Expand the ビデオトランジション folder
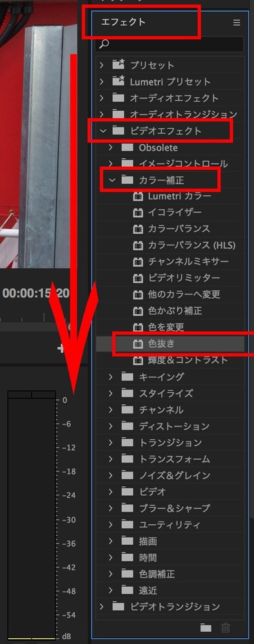 [x=102, y=606]
